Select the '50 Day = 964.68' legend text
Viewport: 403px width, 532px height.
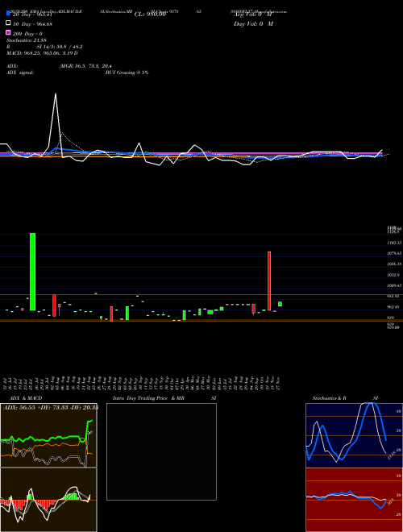click(x=32, y=23)
